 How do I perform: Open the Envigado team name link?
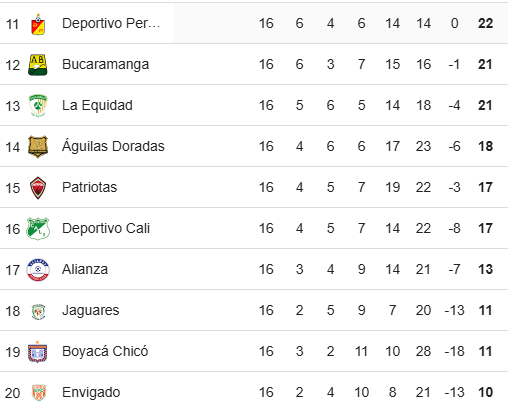coord(91,392)
